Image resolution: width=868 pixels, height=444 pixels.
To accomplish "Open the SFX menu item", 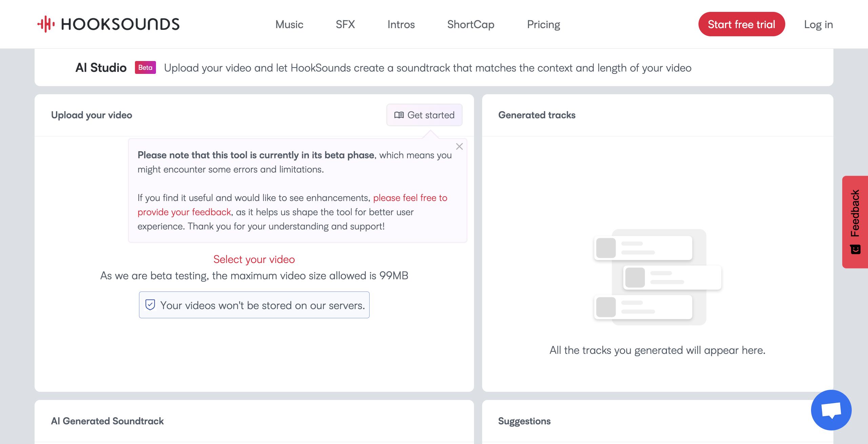I will [x=345, y=24].
